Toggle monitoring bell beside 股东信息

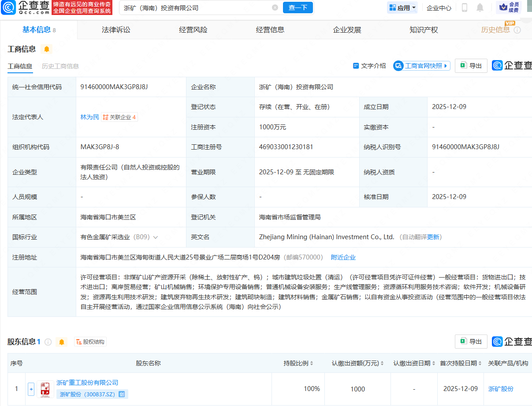62,341
